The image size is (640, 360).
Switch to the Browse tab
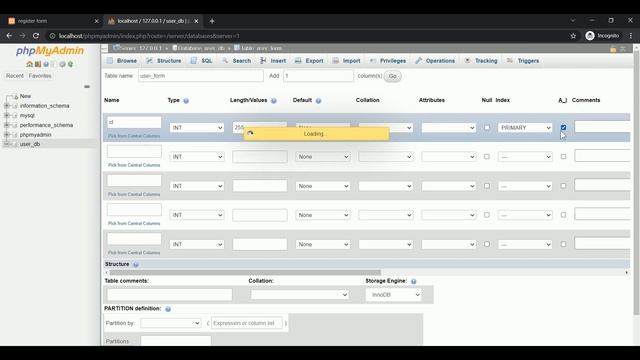click(122, 61)
